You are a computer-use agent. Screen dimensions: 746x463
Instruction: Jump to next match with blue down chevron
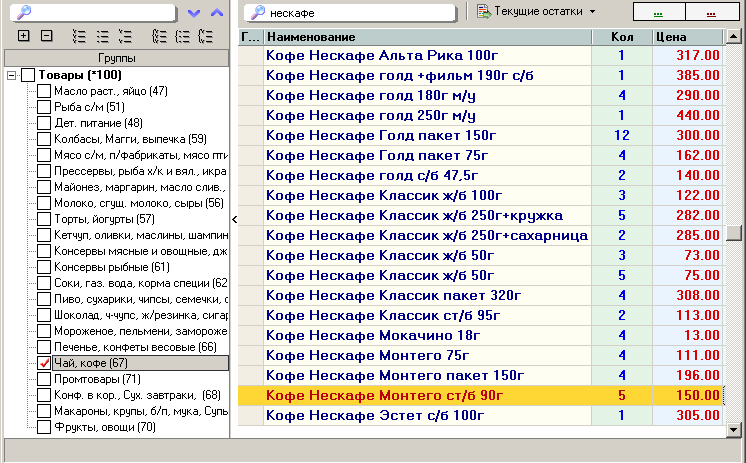pyautogui.click(x=194, y=13)
